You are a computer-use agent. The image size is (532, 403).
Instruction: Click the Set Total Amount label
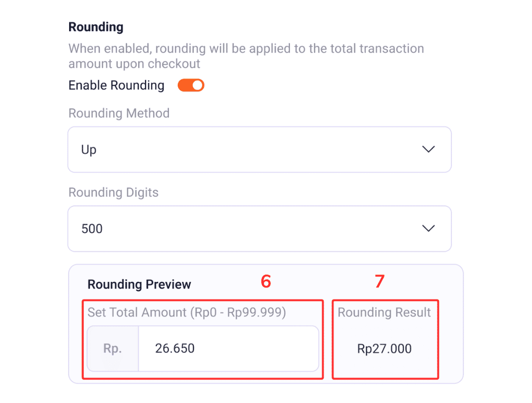pos(187,313)
